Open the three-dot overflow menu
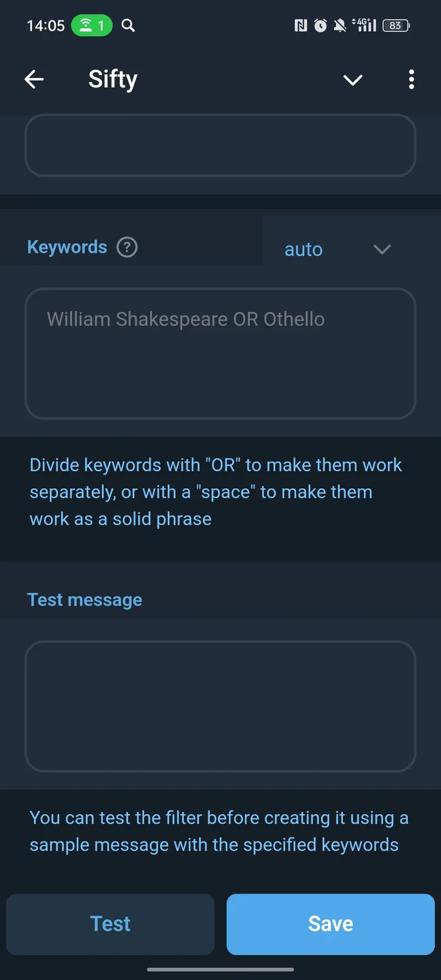This screenshot has height=980, width=441. [411, 80]
